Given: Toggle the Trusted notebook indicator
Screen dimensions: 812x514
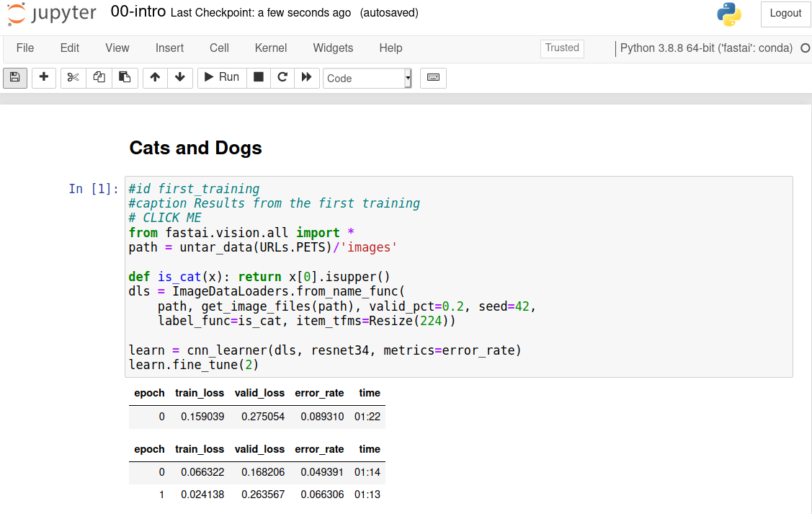Looking at the screenshot, I should (562, 48).
